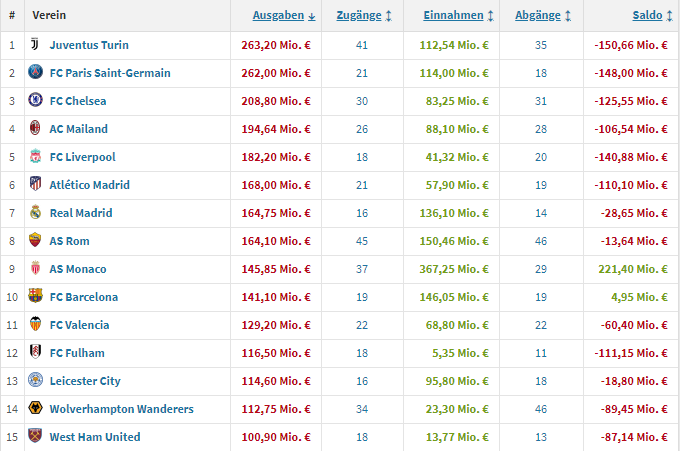Open Real Madrid club page
680x451 pixels.
click(81, 213)
